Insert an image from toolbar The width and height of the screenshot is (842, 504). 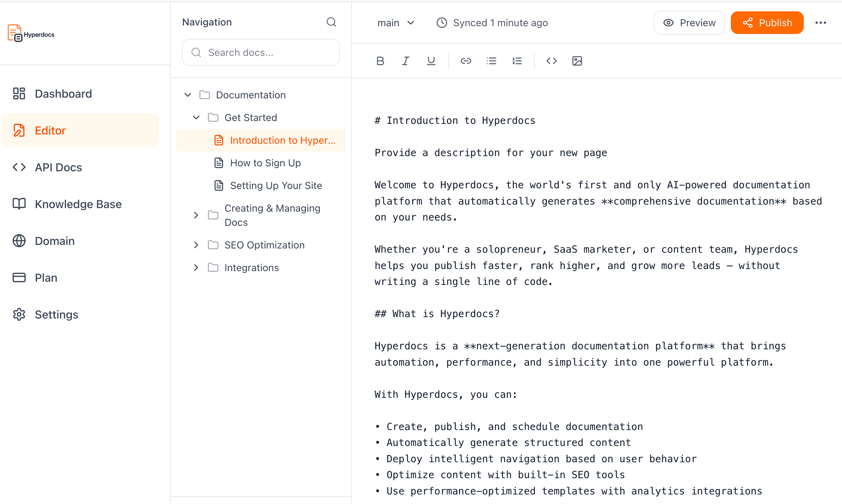[577, 61]
